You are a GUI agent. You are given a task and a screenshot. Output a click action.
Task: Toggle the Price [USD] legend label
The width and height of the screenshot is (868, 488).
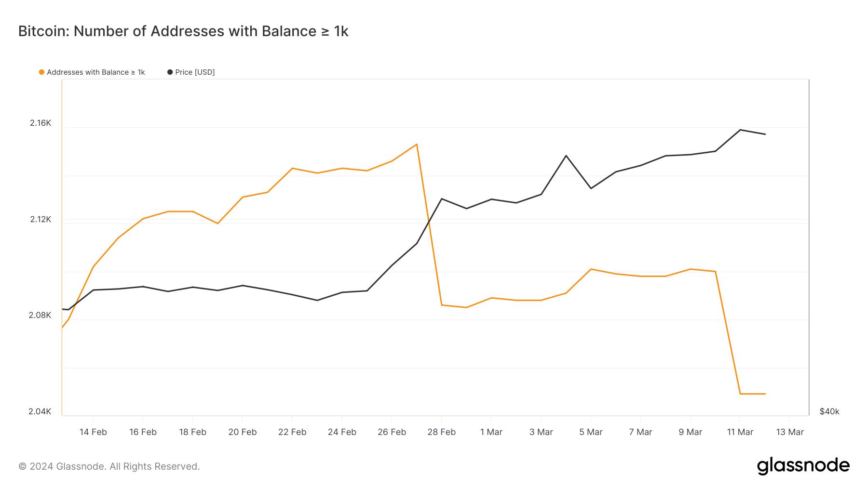pyautogui.click(x=195, y=72)
